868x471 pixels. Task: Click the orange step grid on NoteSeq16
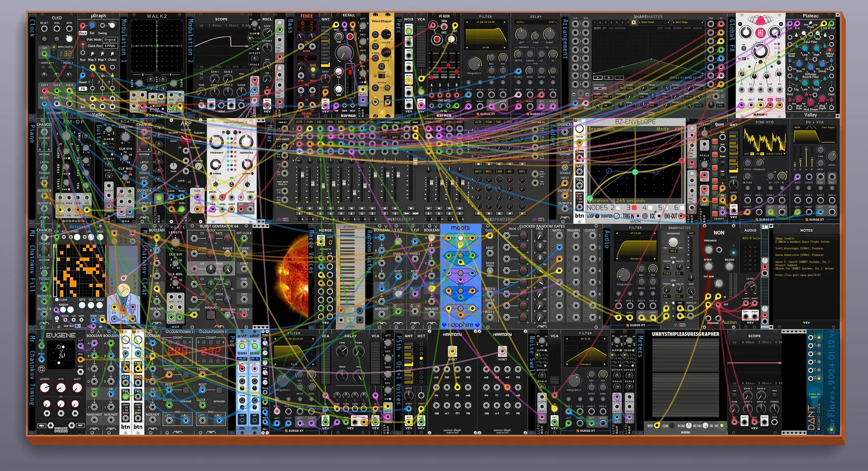[79, 271]
